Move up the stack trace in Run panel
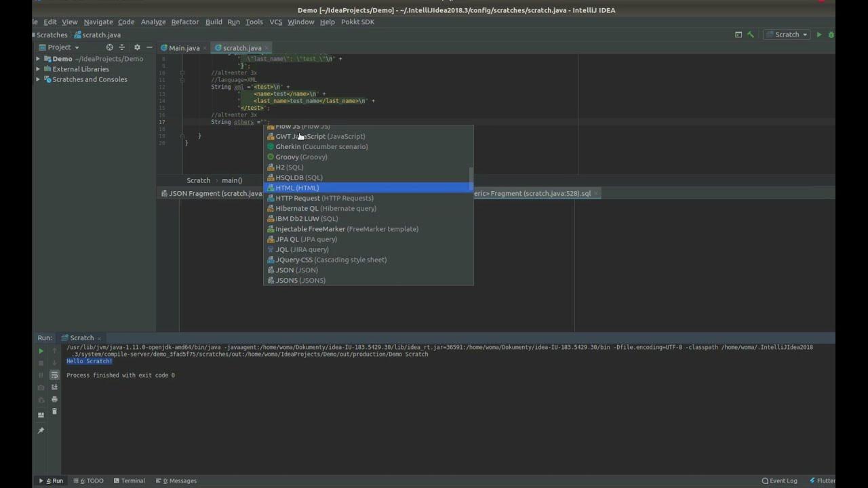868x488 pixels. click(55, 351)
